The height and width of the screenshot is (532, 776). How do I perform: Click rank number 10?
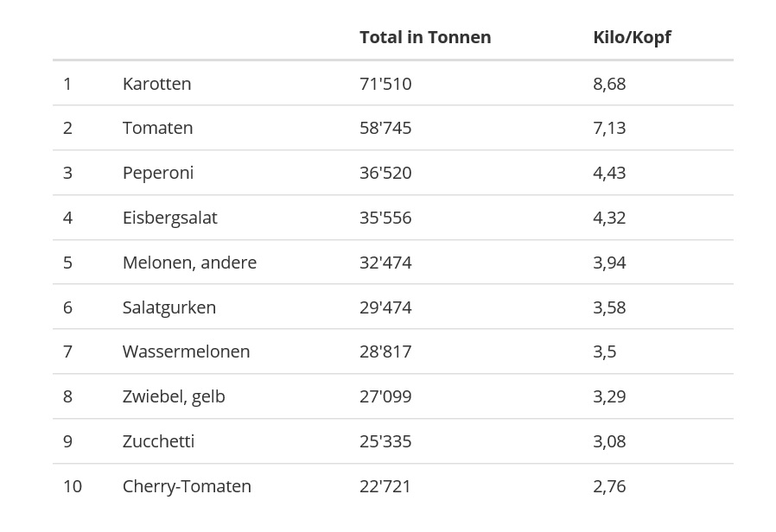coord(73,486)
